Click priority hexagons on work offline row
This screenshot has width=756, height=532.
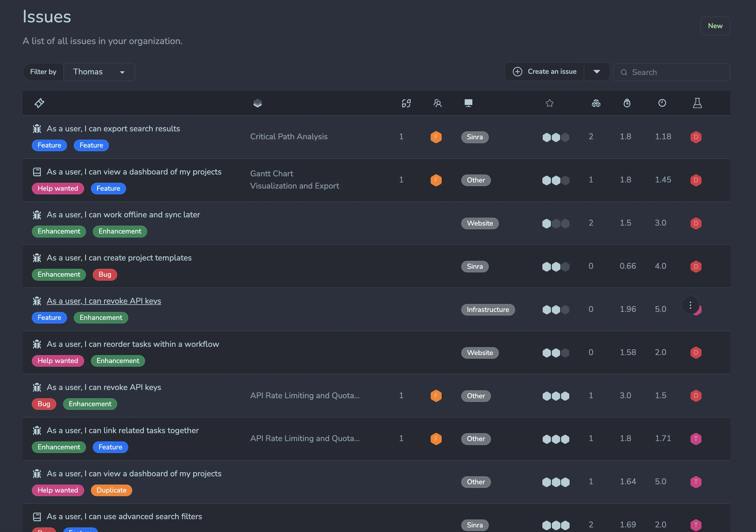(x=556, y=223)
